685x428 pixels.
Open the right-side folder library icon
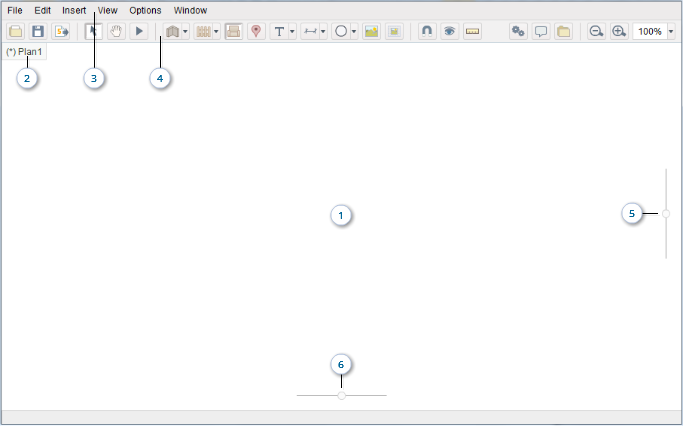564,31
